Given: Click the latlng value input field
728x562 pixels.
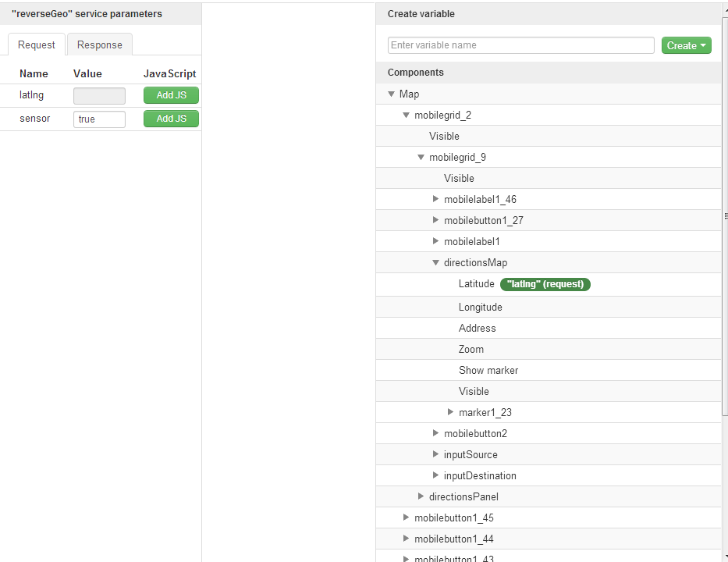Looking at the screenshot, I should click(x=99, y=96).
